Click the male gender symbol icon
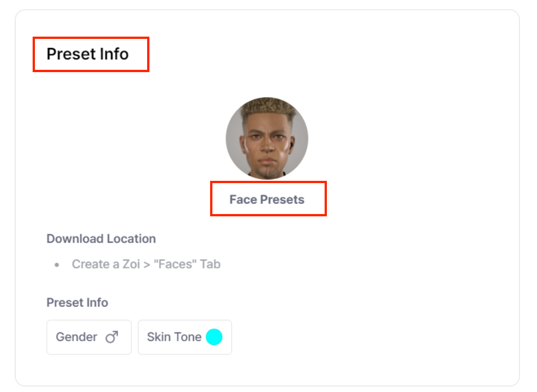Image resolution: width=537 pixels, height=392 pixels. (x=112, y=337)
